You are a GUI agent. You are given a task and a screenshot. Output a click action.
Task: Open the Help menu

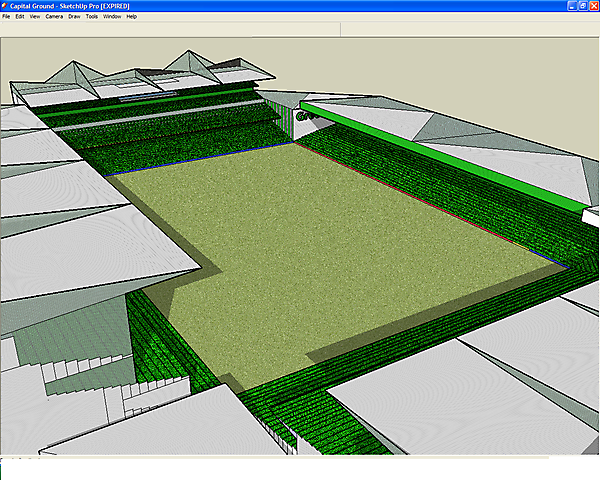click(132, 17)
